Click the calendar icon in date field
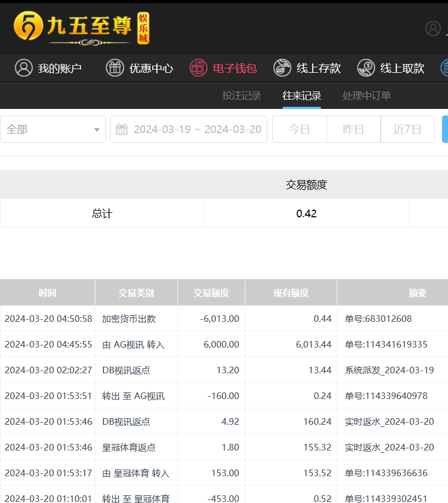Viewport: 448px width, 503px height. coord(122,130)
